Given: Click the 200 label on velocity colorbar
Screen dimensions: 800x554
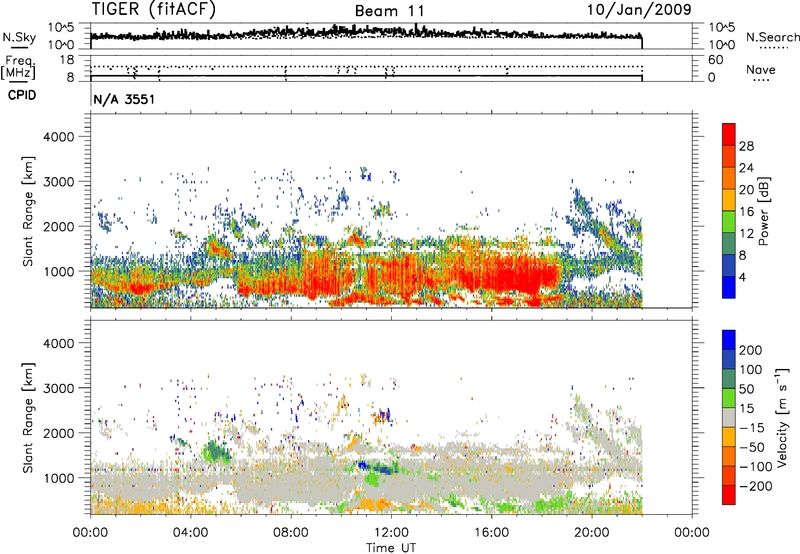Looking at the screenshot, I should point(751,350).
